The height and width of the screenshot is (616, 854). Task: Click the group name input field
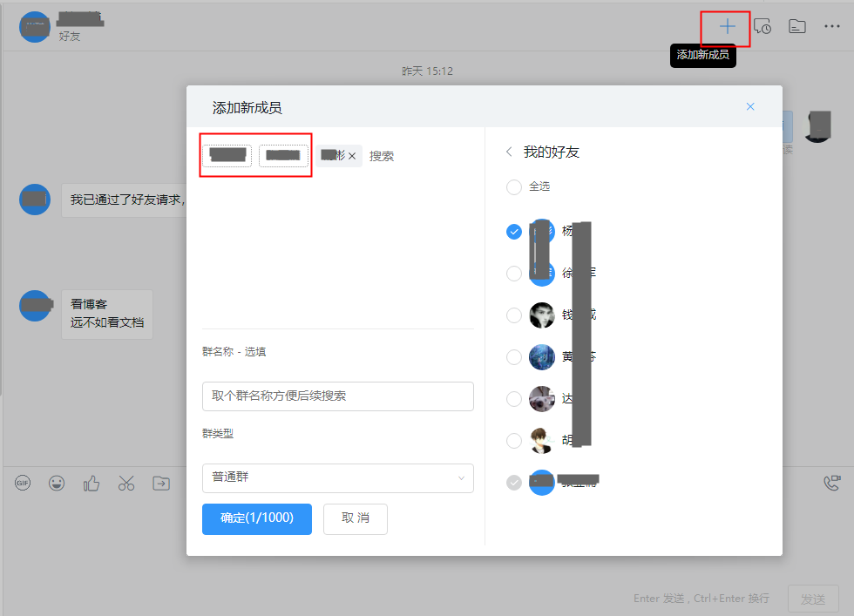click(x=338, y=396)
